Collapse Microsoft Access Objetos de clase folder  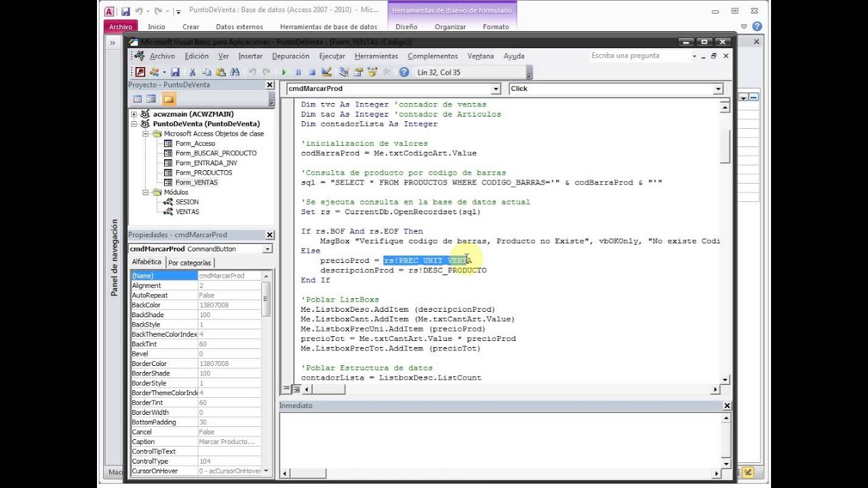coord(144,134)
